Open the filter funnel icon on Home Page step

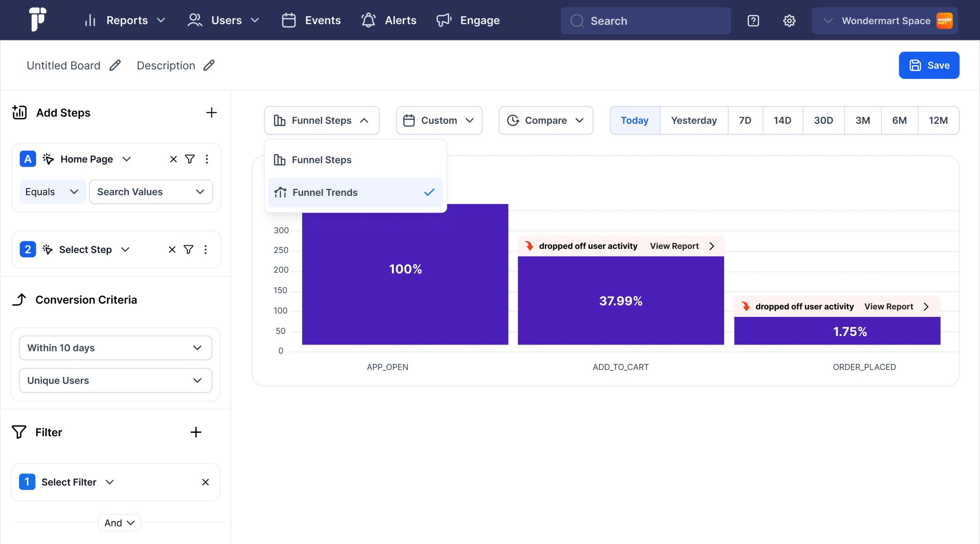click(190, 159)
